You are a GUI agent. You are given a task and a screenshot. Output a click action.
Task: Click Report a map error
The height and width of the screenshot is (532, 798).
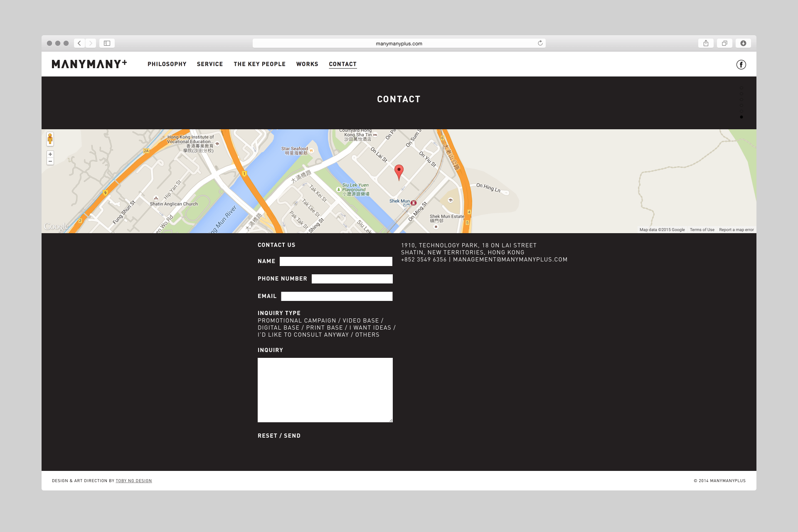tap(736, 229)
